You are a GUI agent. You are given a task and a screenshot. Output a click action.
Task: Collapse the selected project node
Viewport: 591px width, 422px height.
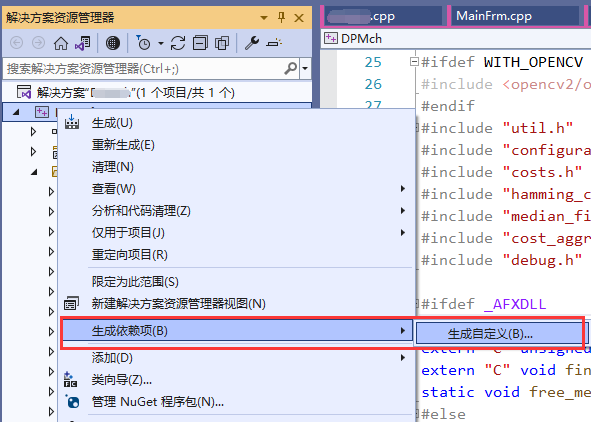16,112
